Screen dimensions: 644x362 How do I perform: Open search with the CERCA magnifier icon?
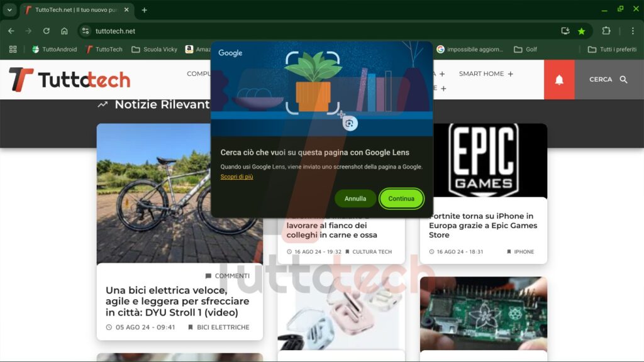click(x=625, y=80)
